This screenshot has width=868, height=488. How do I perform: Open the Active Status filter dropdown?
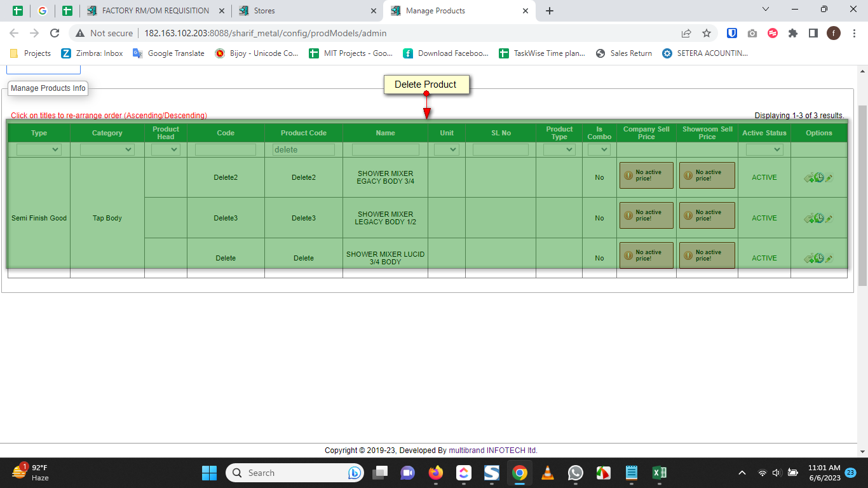click(764, 150)
